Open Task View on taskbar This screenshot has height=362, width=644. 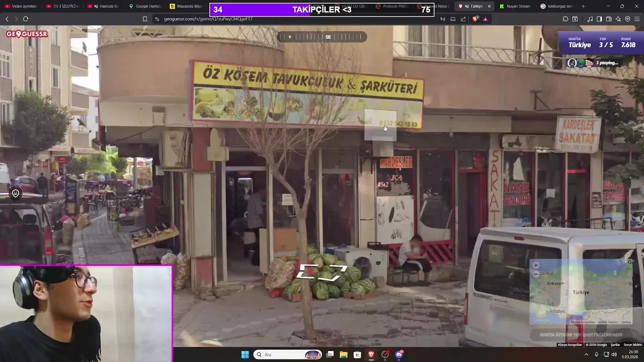330,354
